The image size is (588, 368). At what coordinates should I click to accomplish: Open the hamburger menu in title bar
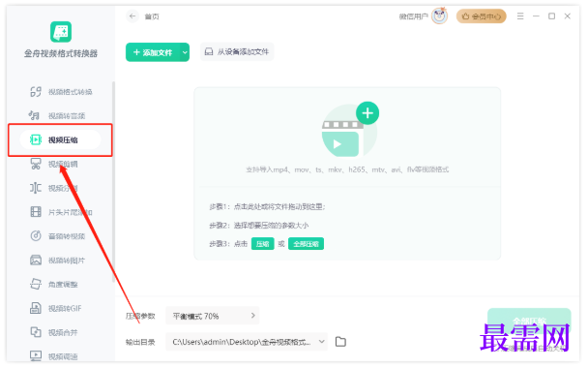520,16
